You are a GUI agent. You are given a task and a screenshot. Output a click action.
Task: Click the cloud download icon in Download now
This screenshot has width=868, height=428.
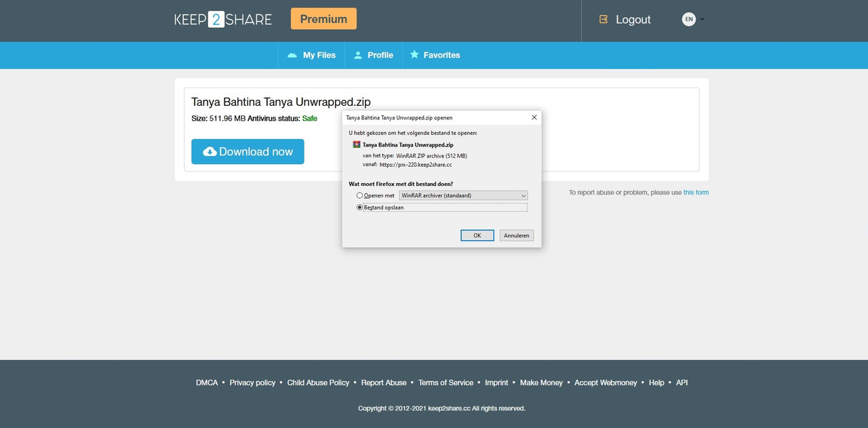[210, 152]
